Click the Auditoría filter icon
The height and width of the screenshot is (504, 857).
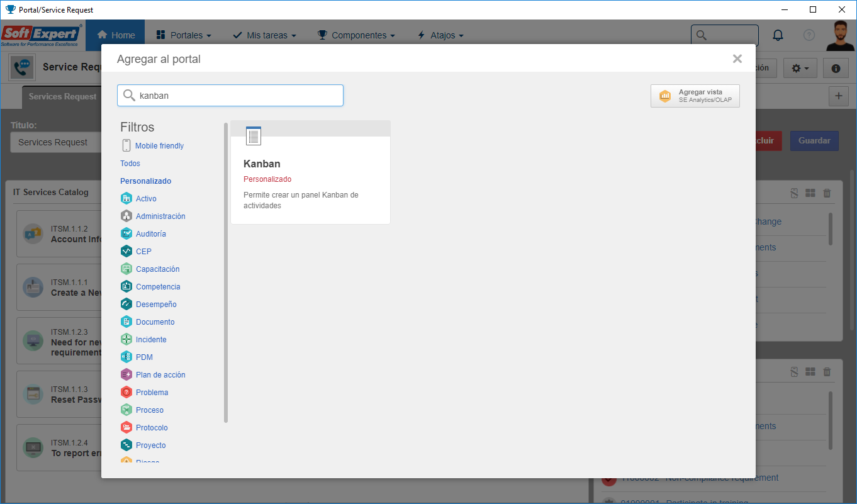point(126,233)
